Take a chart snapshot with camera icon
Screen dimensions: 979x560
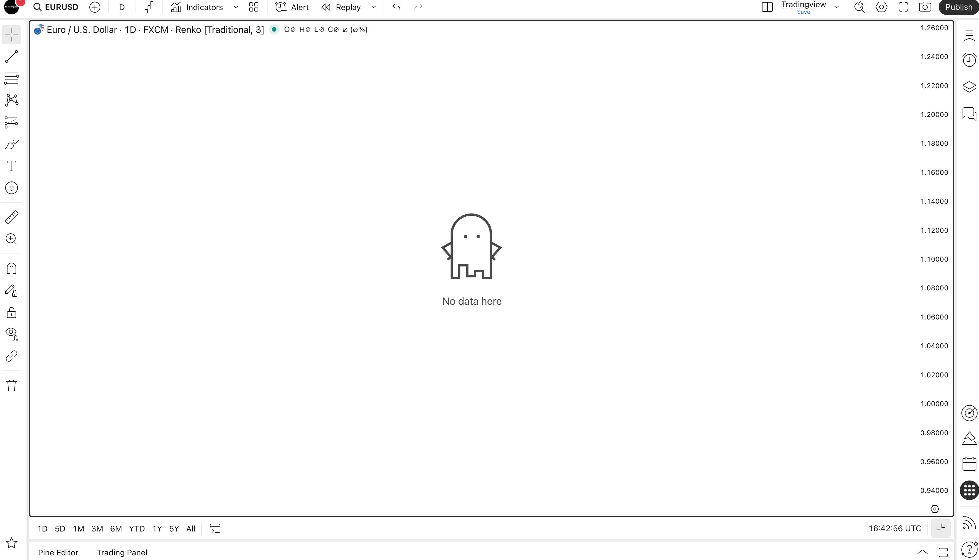click(925, 7)
